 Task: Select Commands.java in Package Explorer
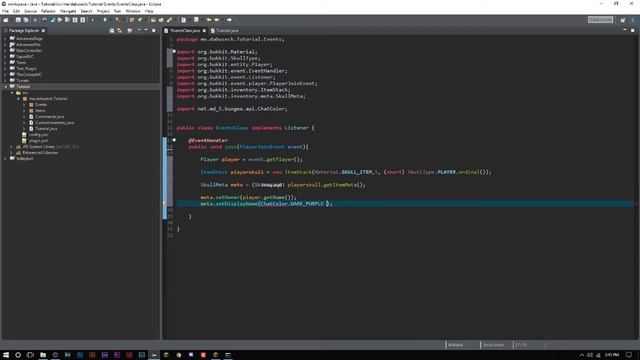49,117
